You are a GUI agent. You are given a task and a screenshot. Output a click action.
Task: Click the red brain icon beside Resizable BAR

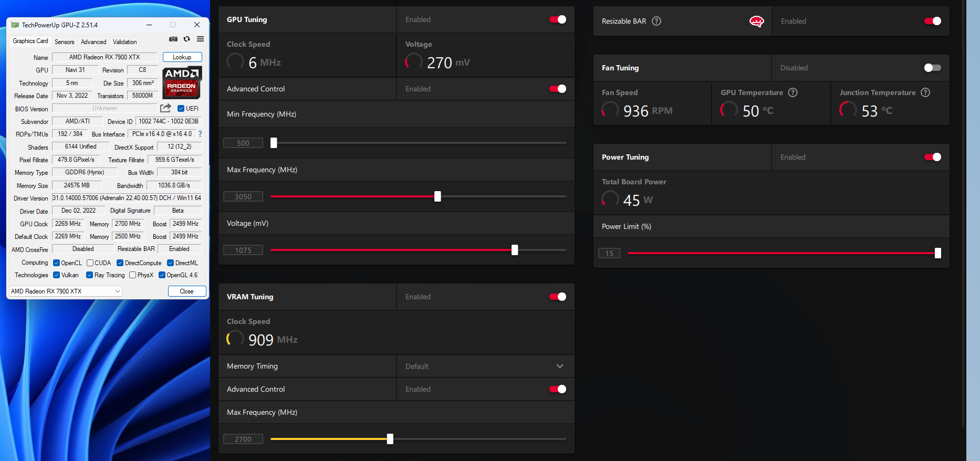coord(756,21)
